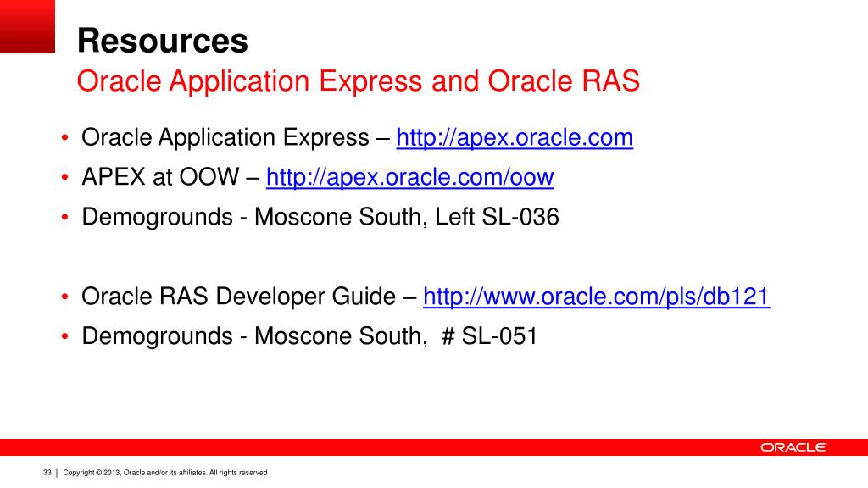Click the Oracle logo in red footer
Screen dimensions: 868x488
(x=793, y=447)
